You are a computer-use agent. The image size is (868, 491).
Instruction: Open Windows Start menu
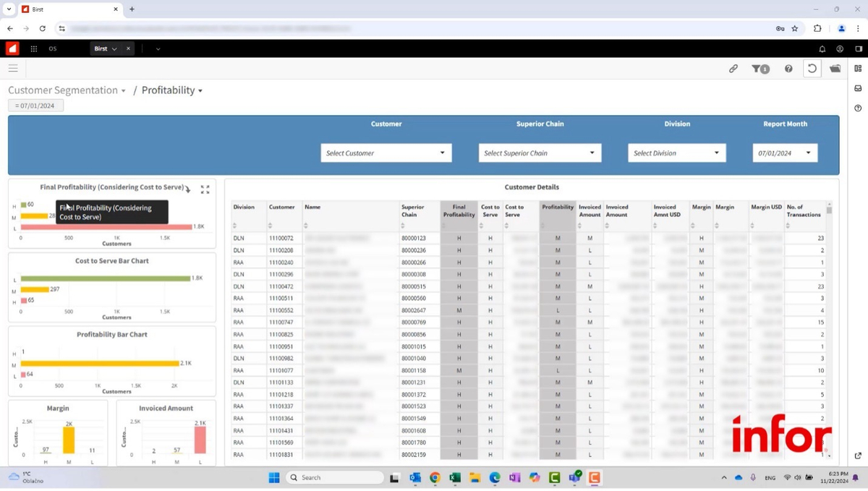tap(274, 478)
